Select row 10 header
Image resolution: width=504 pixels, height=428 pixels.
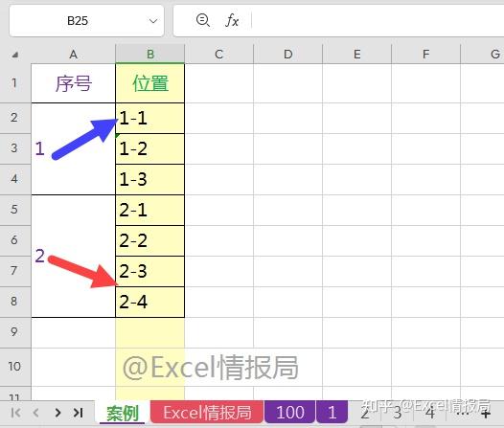click(x=15, y=367)
